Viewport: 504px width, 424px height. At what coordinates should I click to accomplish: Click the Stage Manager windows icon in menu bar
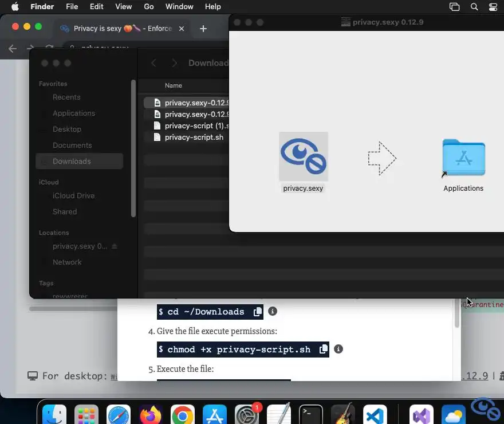[x=455, y=7]
